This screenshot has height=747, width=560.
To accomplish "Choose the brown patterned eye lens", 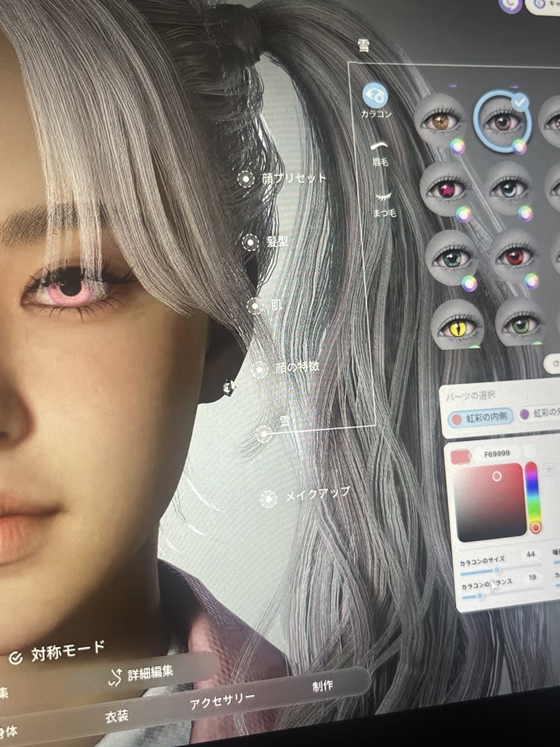I will tap(441, 120).
